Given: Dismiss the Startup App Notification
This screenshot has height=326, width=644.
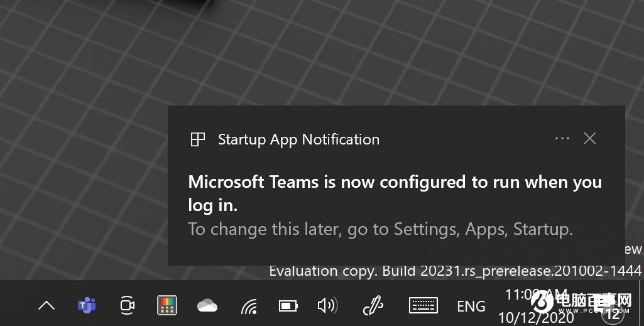Looking at the screenshot, I should (x=590, y=138).
